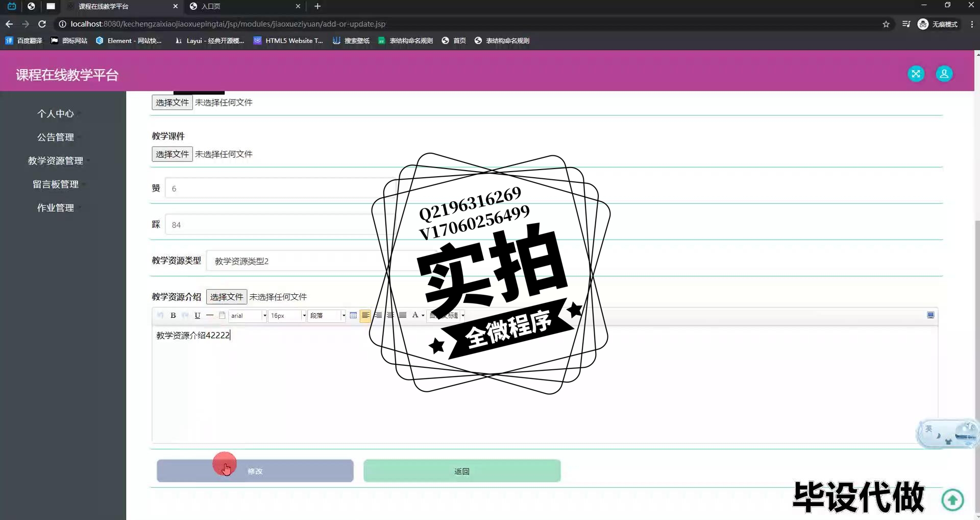Image resolution: width=980 pixels, height=520 pixels.
Task: Choose file for 教学课件
Action: coord(172,154)
